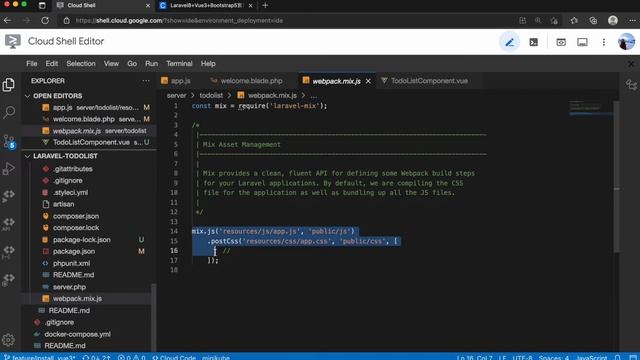Open package.json in the file tree
640x360 pixels.
coord(74,251)
